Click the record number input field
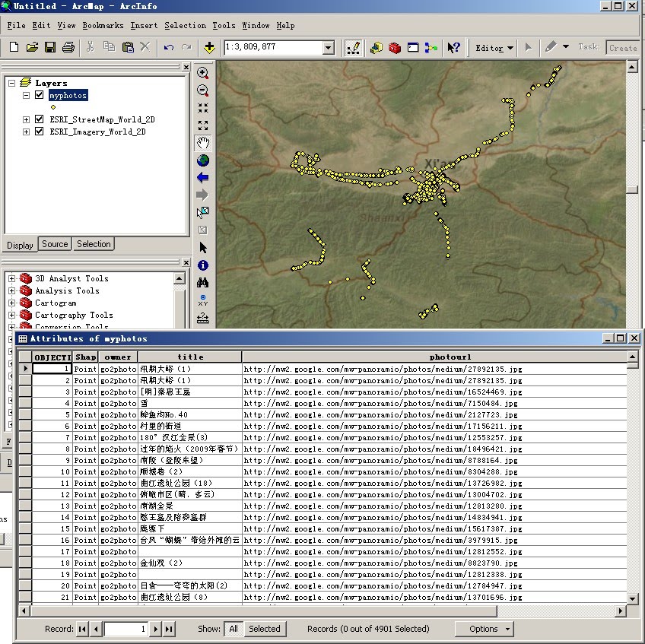This screenshot has height=644, width=645. coord(126,629)
